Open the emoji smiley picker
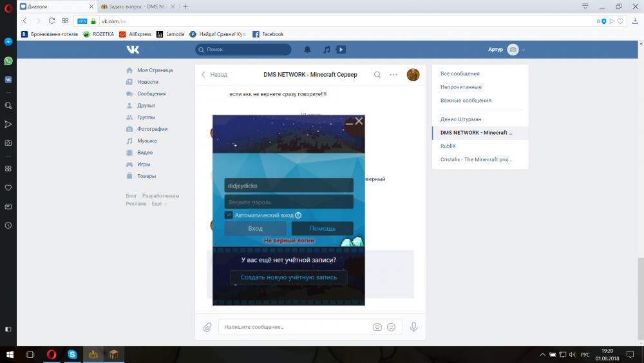This screenshot has width=644, height=363. [x=391, y=327]
